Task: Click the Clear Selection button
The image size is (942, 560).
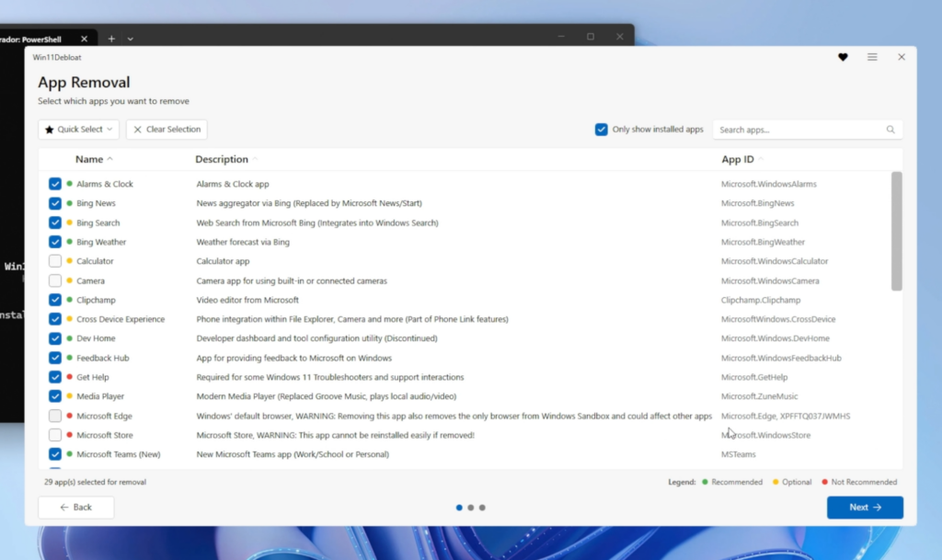Action: coord(167,129)
